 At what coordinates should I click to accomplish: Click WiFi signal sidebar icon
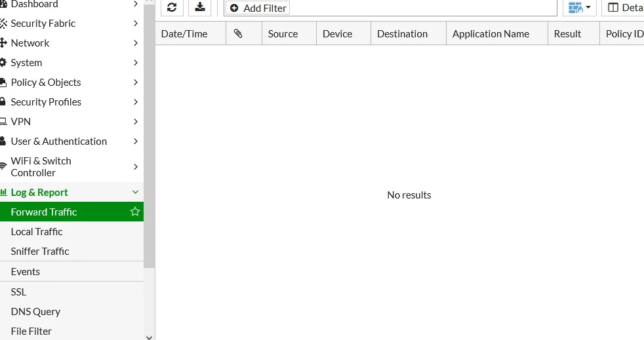click(x=3, y=166)
